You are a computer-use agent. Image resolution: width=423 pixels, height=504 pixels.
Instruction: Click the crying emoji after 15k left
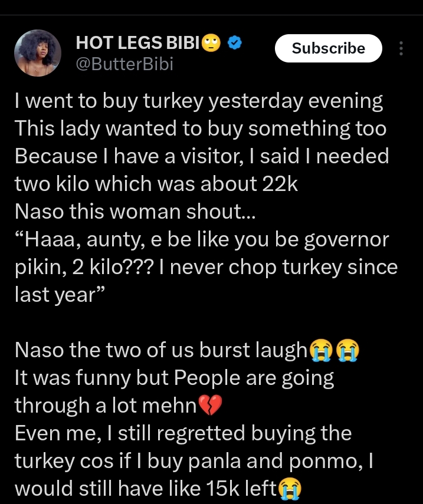point(290,488)
